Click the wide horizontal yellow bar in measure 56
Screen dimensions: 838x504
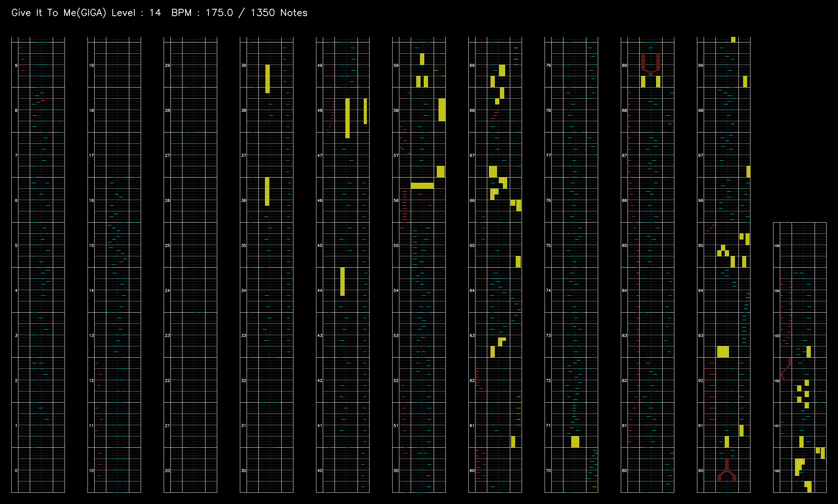click(x=422, y=186)
